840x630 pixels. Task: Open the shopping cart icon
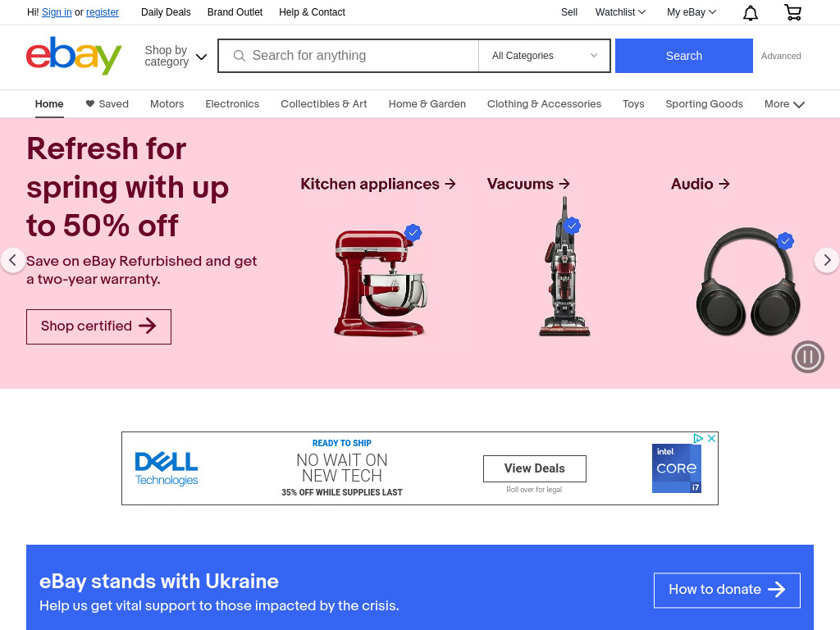click(x=793, y=12)
